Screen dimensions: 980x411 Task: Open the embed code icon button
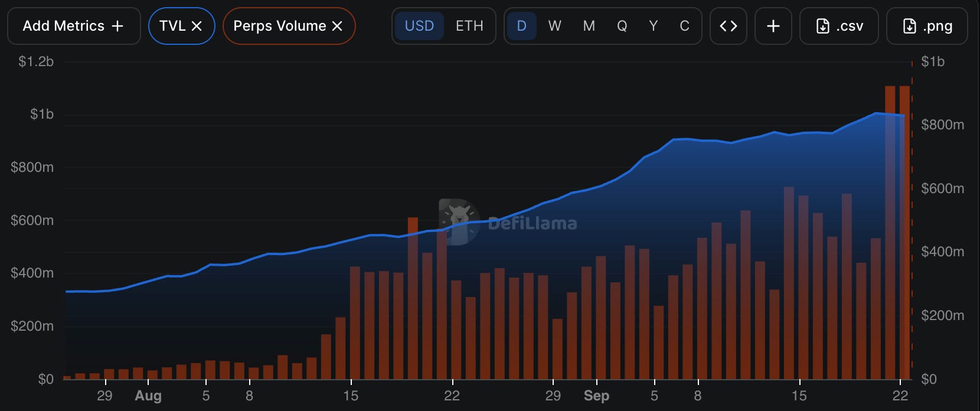728,26
